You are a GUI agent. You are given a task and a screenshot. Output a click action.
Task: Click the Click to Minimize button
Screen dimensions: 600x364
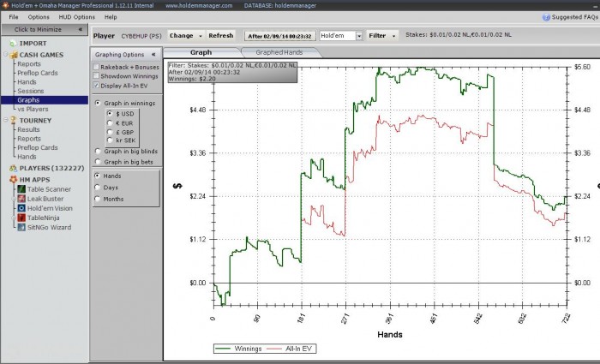coord(44,29)
